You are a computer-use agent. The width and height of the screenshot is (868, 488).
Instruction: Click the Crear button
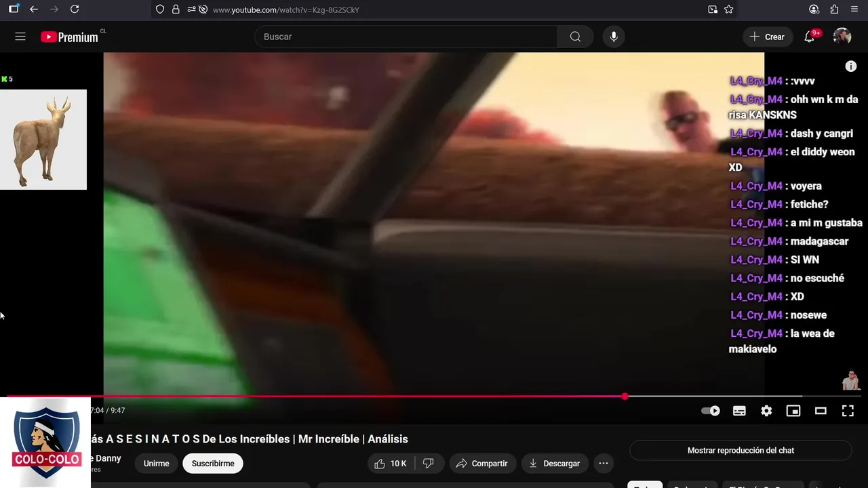(x=767, y=37)
